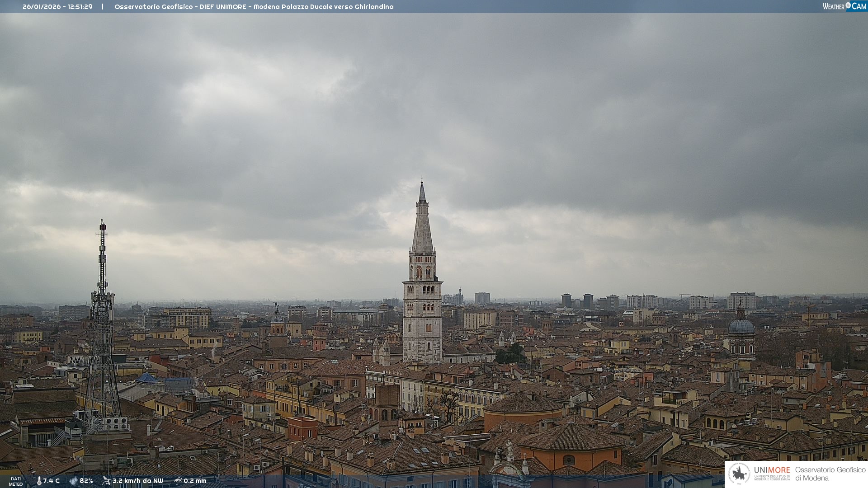Click the 12:51:29 time display
Image resolution: width=868 pixels, height=488 pixels.
tap(80, 7)
